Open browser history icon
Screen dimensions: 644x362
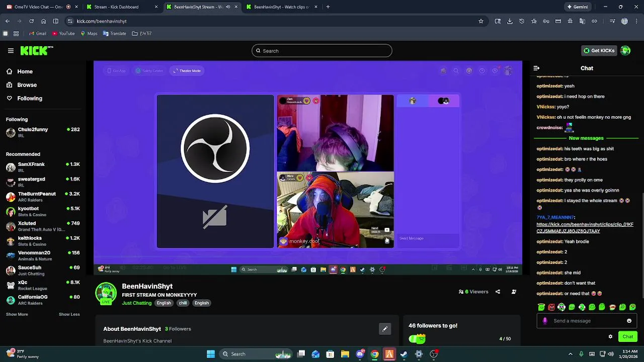click(522, 21)
